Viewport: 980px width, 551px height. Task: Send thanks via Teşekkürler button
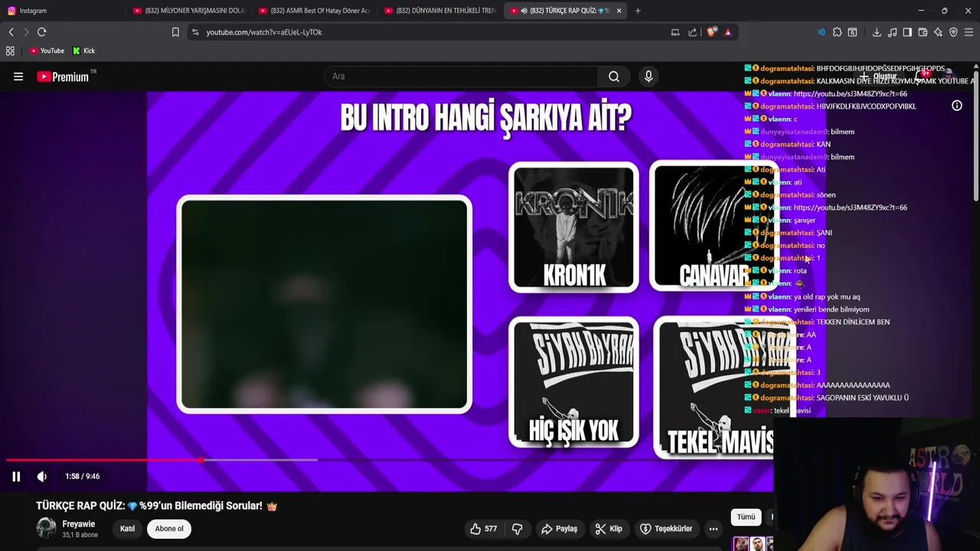coord(666,529)
